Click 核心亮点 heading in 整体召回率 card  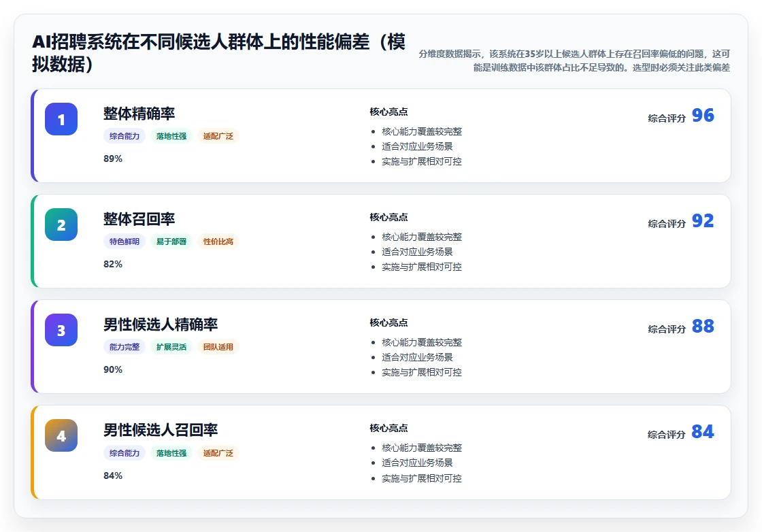click(x=388, y=217)
